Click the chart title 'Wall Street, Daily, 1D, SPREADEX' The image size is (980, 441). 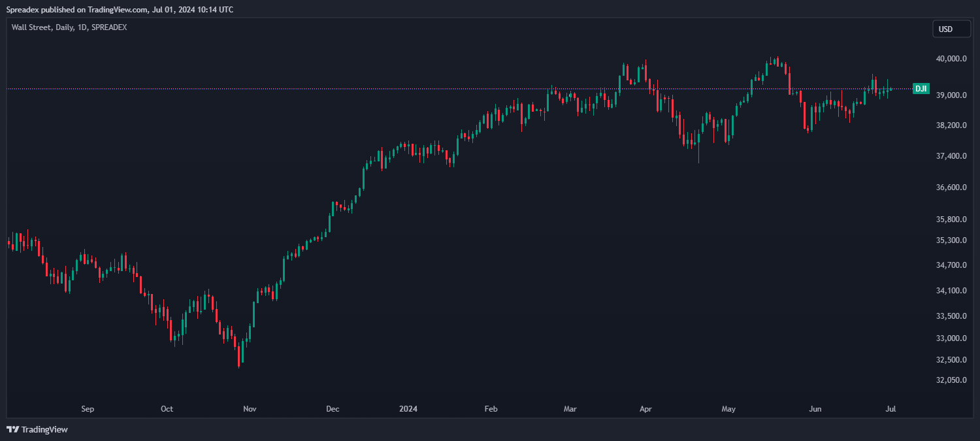pyautogui.click(x=69, y=27)
